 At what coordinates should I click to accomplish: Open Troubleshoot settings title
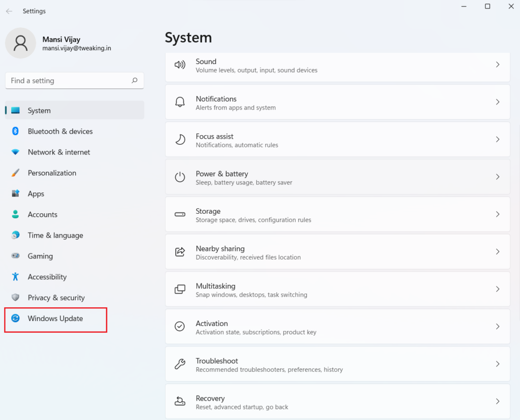[216, 361]
